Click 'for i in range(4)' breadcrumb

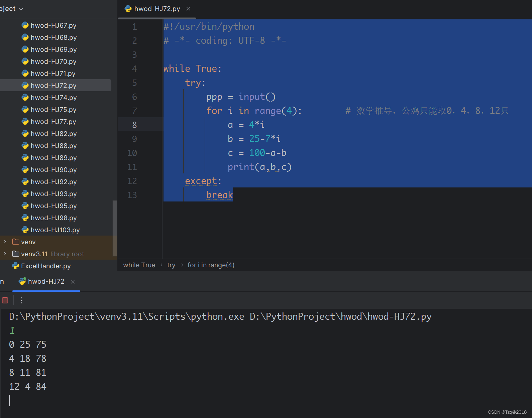pos(211,265)
